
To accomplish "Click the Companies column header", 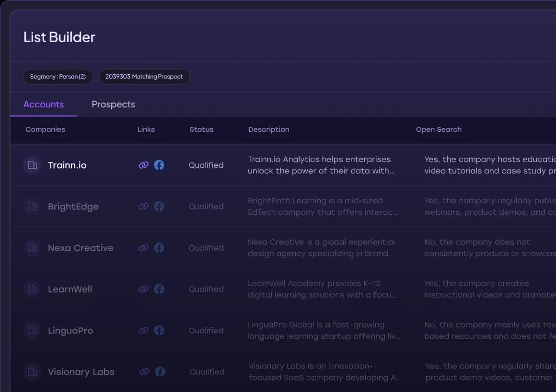I will (x=45, y=129).
